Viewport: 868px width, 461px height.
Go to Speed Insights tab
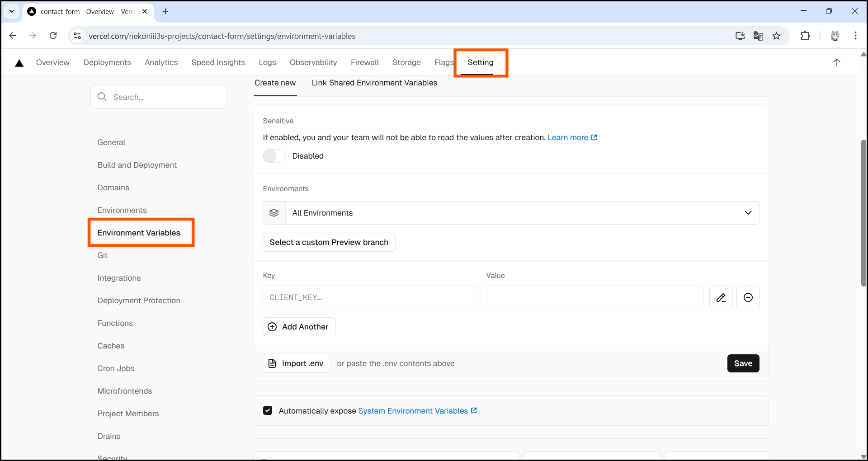click(x=218, y=62)
